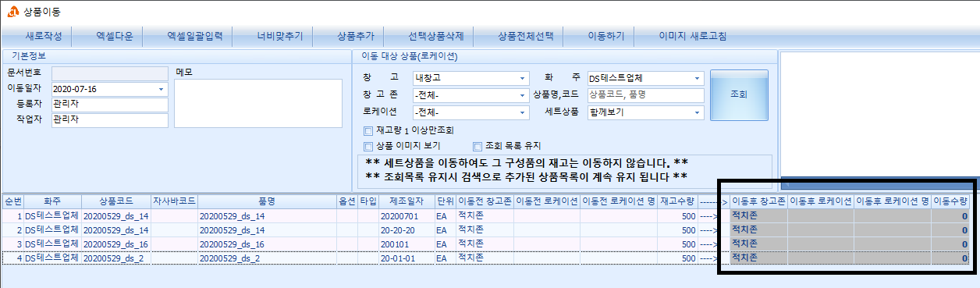Focus the 상품명,코드 search field
Image resolution: width=980 pixels, height=288 pixels.
(645, 95)
